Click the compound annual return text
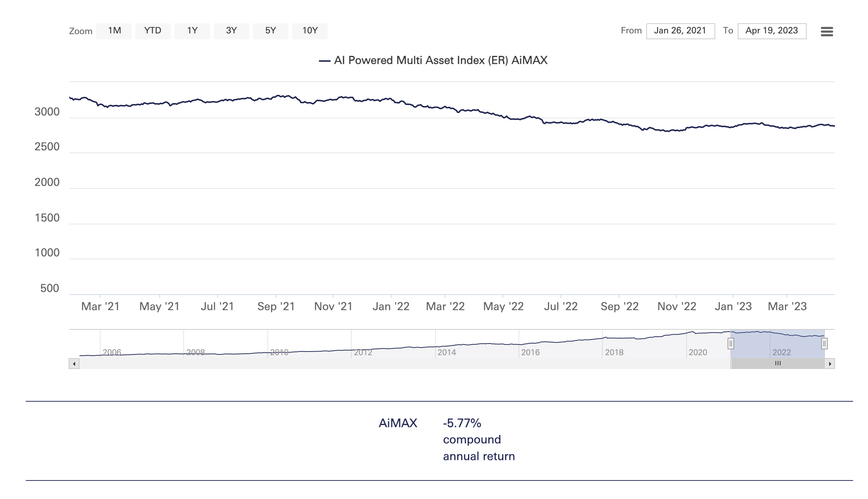 479,448
